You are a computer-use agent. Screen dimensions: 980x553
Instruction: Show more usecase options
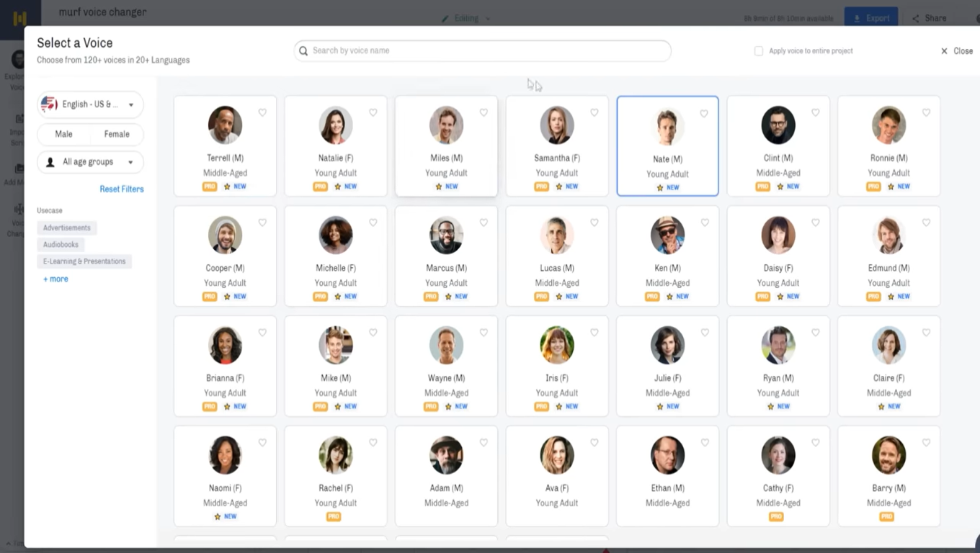tap(55, 279)
